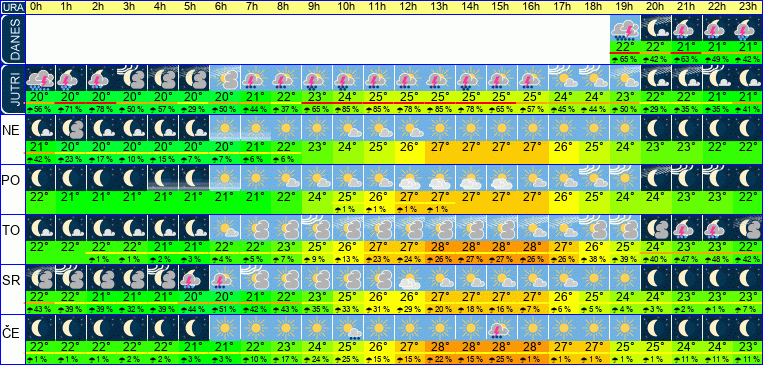
Task: Select the 27° temperature cell for NE at 13h
Action: [439, 146]
